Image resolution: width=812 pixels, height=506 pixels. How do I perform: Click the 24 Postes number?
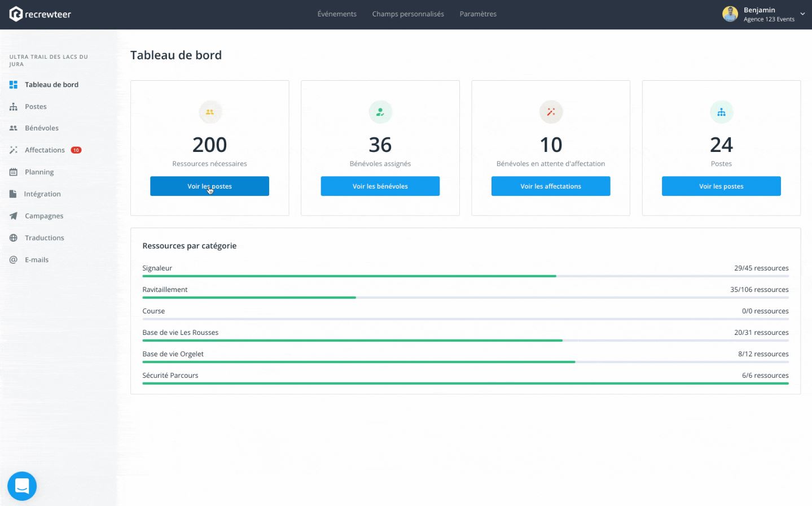click(x=721, y=145)
